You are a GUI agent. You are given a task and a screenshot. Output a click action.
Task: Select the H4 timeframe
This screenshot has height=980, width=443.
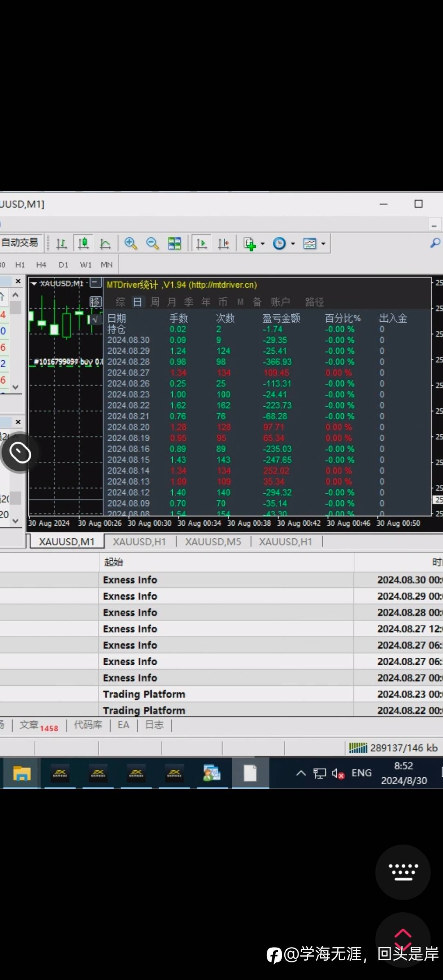[x=41, y=265]
